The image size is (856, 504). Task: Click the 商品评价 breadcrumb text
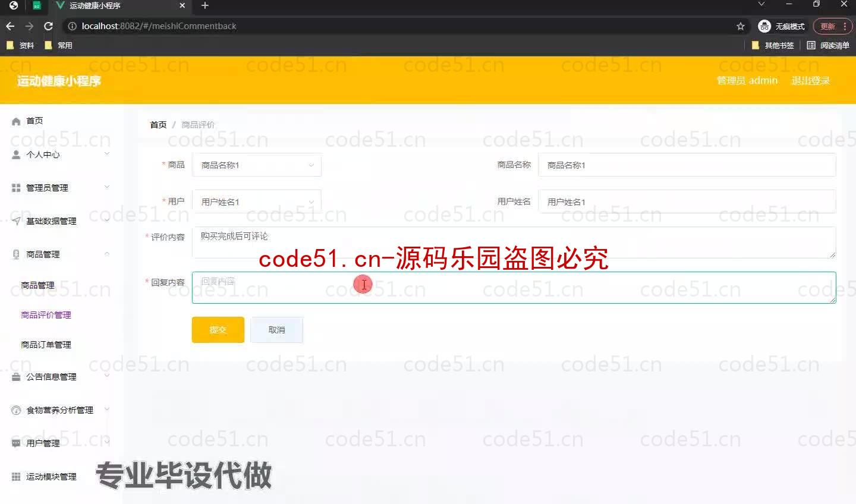(x=198, y=125)
